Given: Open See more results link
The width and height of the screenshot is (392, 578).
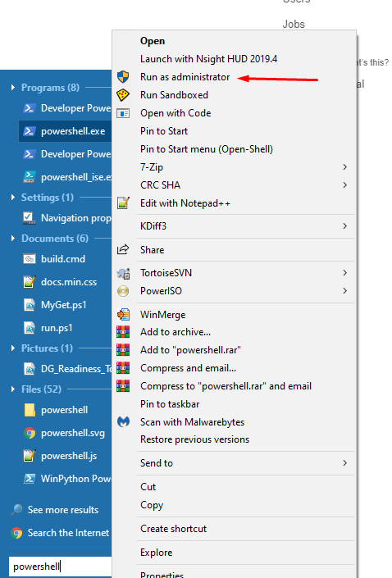Looking at the screenshot, I should point(63,510).
